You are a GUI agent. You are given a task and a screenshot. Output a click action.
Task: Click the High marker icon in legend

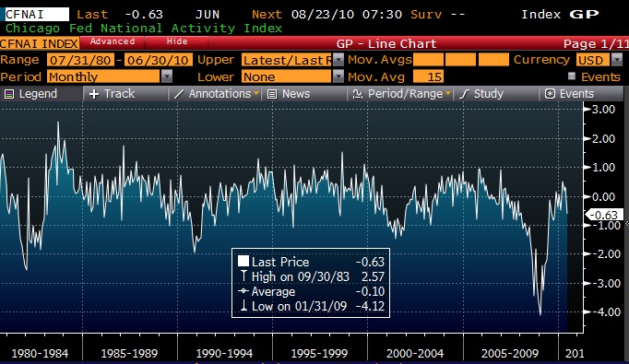243,276
